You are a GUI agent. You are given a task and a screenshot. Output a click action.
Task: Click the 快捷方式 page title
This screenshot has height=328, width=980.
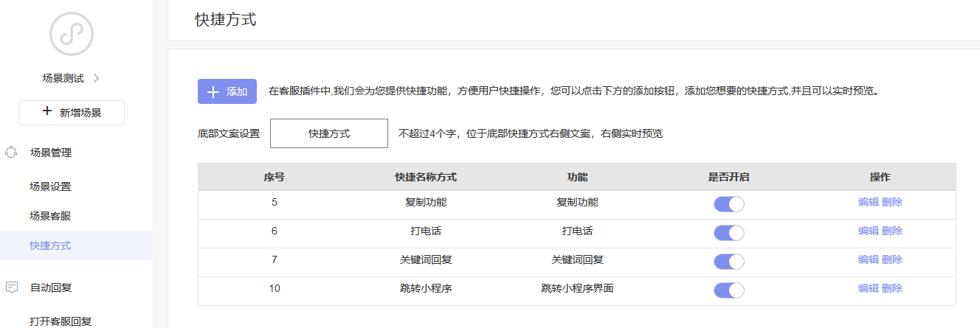(226, 20)
